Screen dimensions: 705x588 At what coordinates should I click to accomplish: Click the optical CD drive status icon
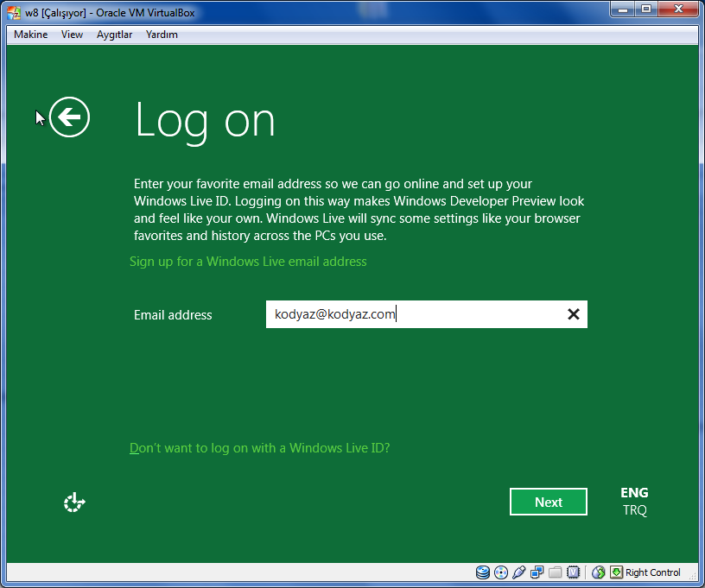[500, 572]
